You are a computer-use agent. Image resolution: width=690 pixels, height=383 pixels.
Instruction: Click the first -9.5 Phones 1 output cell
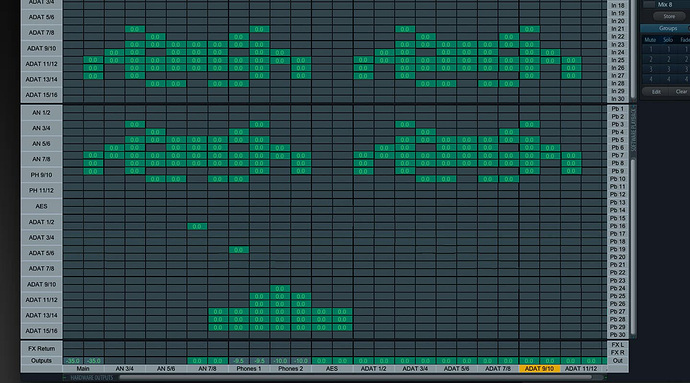pos(239,361)
